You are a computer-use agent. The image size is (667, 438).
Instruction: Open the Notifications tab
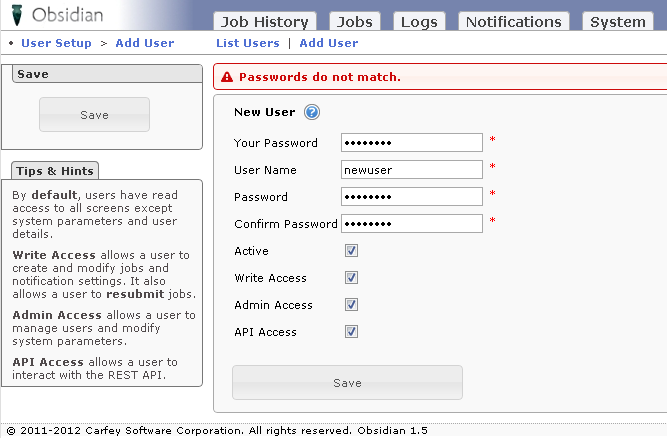(513, 22)
